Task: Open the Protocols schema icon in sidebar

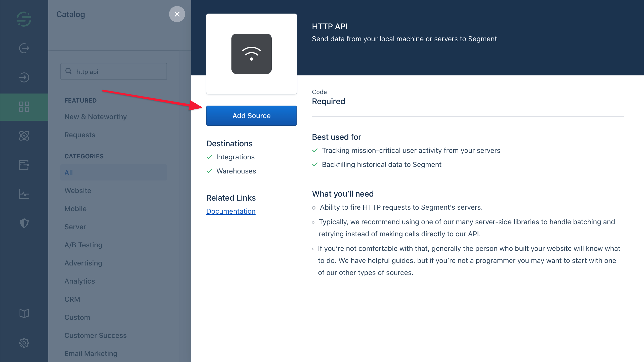Action: pos(24,165)
